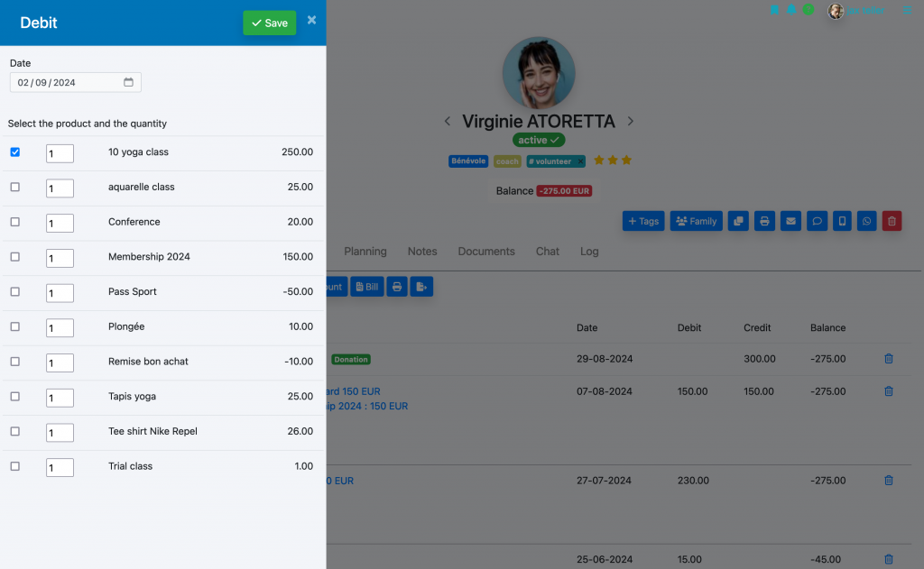The width and height of the screenshot is (924, 569).
Task: Open the WhatsApp icon button
Action: pyautogui.click(x=866, y=221)
